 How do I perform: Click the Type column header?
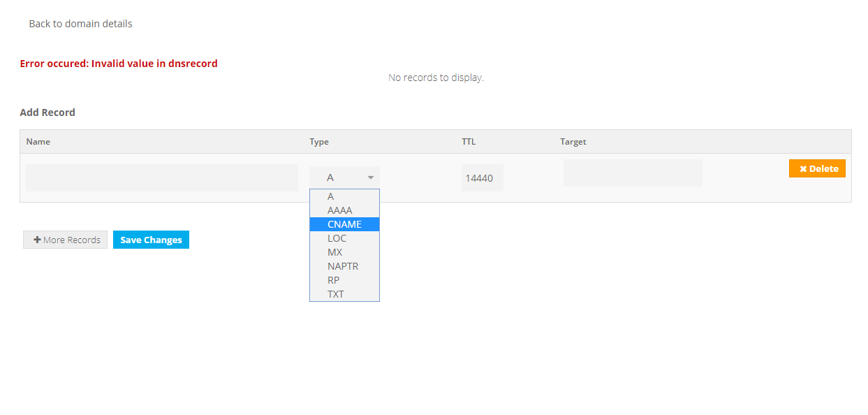pos(319,142)
